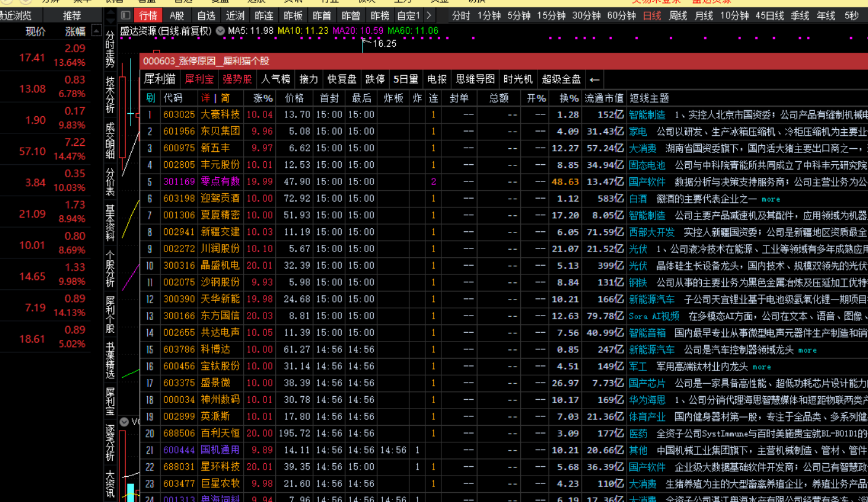Open the 白酒 theme link
The height and width of the screenshot is (502, 868).
pyautogui.click(x=638, y=198)
